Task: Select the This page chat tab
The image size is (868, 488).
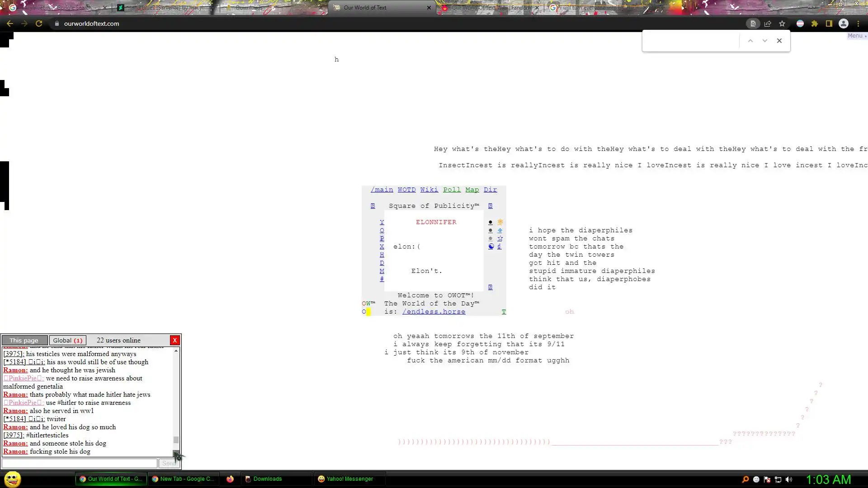Action: pos(24,340)
